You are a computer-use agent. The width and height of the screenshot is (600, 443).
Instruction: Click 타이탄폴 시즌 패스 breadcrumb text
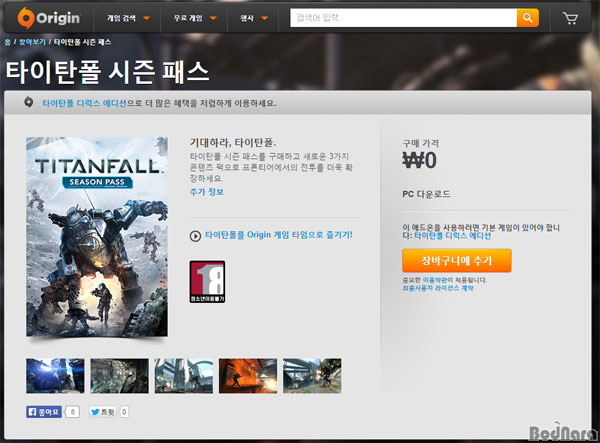click(x=82, y=42)
